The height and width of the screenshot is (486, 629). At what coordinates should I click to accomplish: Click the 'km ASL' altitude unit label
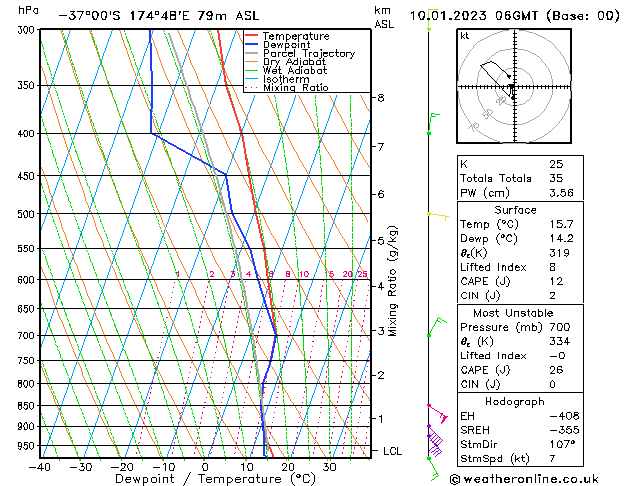[x=384, y=17]
